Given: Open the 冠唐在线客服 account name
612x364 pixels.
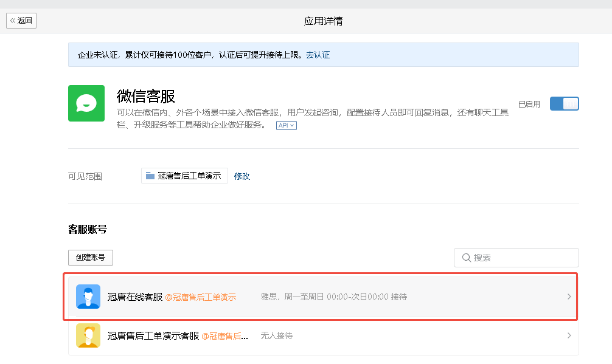Looking at the screenshot, I should click(x=135, y=297).
